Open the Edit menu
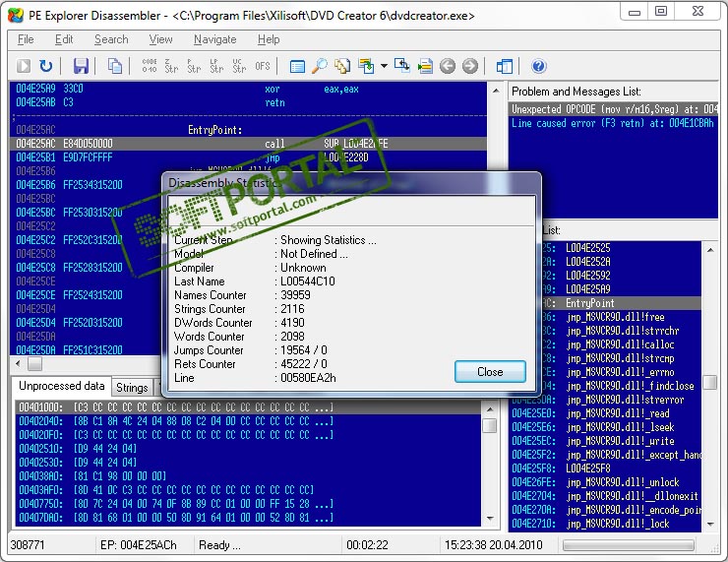The height and width of the screenshot is (562, 728). [64, 39]
